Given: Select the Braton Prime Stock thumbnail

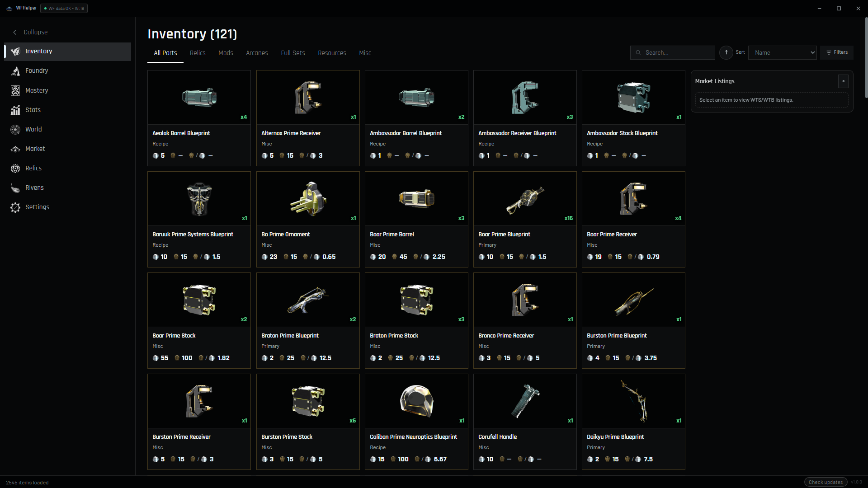Looking at the screenshot, I should pos(416,300).
